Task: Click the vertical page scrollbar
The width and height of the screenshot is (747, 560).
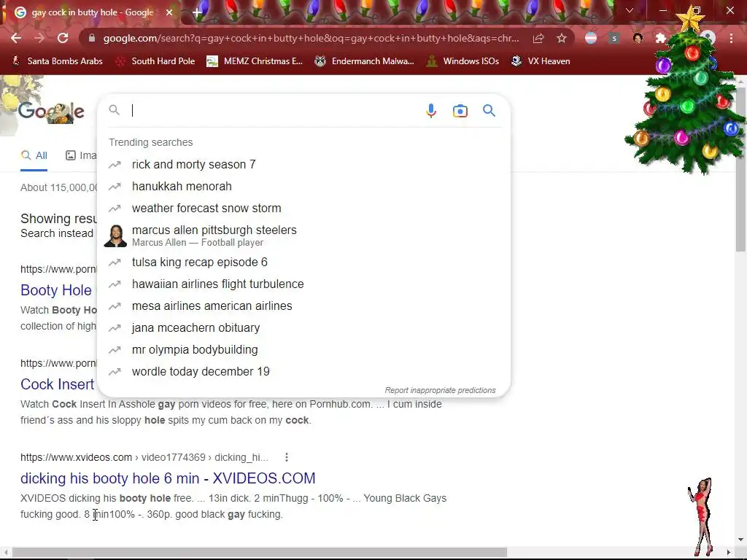Action: point(741,169)
